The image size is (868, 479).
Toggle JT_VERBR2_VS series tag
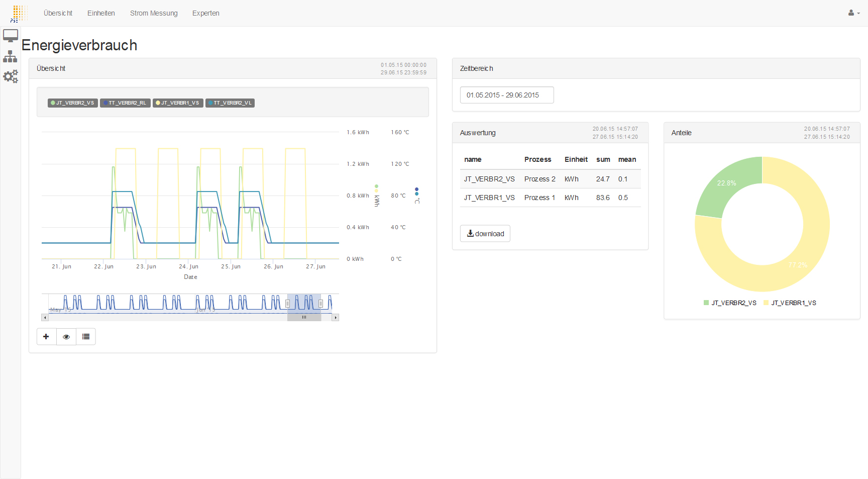point(73,103)
